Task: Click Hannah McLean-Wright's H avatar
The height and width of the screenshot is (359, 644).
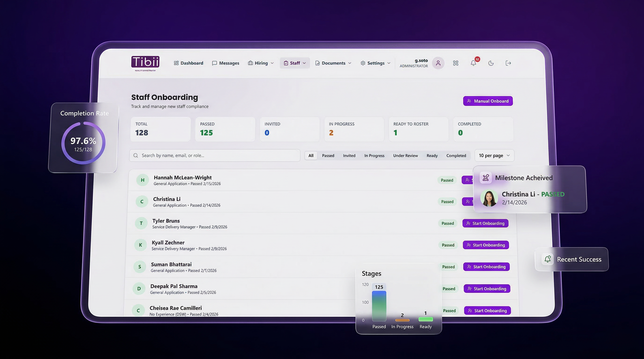Action: point(143,180)
